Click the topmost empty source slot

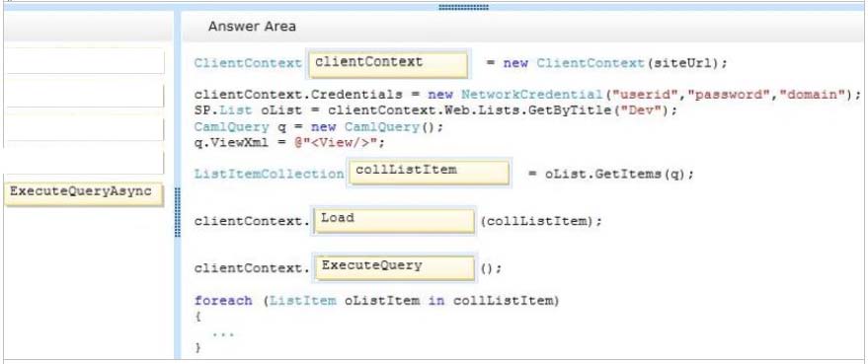[84, 61]
